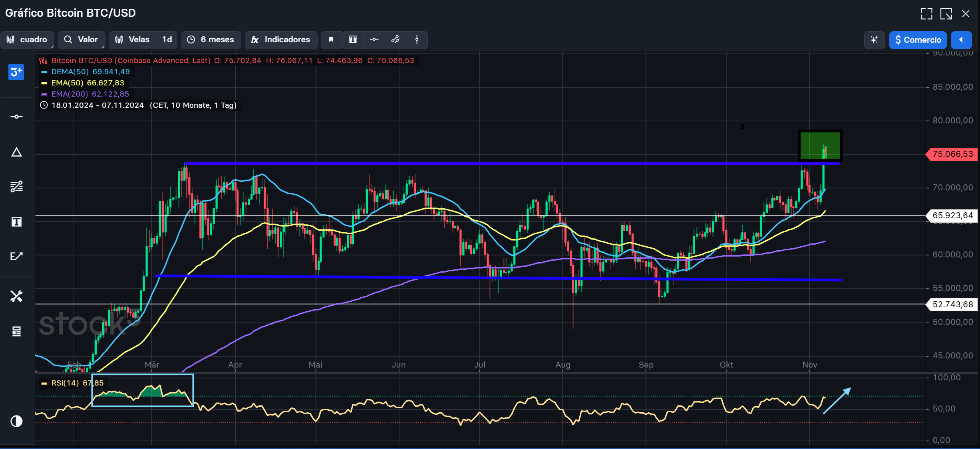The width and height of the screenshot is (980, 449).
Task: Open the cuadro chart dropdown
Action: click(x=27, y=40)
